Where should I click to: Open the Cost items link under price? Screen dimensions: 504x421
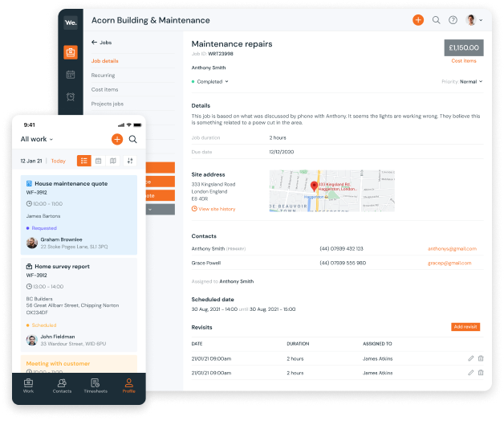(464, 61)
